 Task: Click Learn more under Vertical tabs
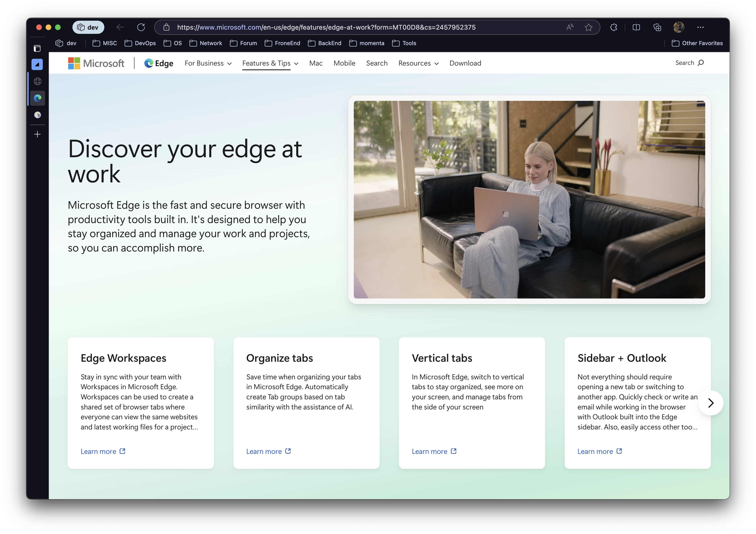pos(434,451)
